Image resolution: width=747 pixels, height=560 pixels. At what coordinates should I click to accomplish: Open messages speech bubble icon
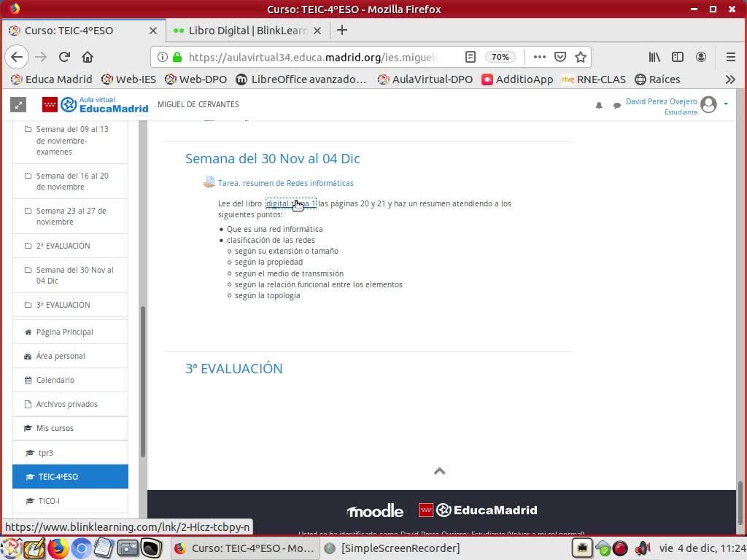coord(617,105)
